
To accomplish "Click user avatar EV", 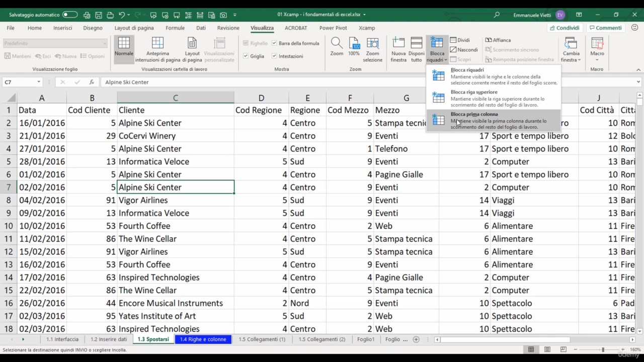I will pos(560,15).
